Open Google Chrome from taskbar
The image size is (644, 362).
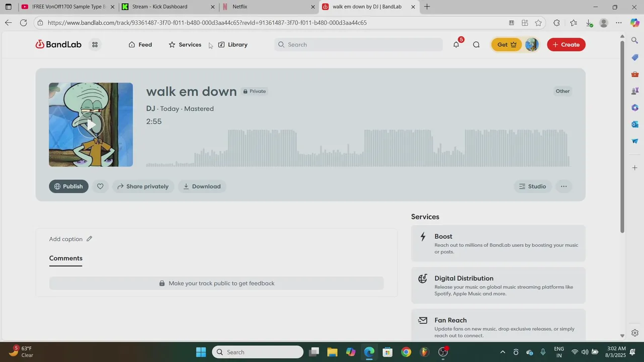pos(406,352)
